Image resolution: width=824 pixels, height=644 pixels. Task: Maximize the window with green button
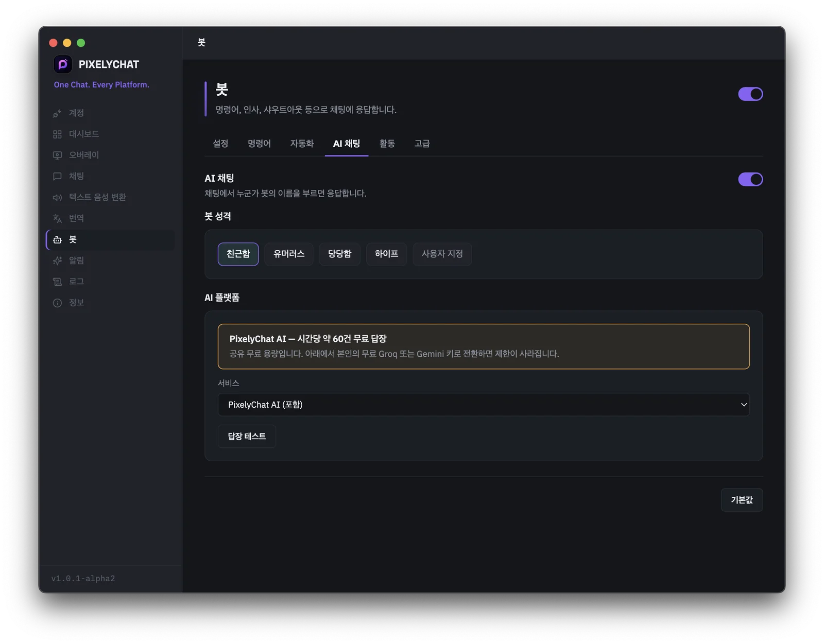coord(81,43)
